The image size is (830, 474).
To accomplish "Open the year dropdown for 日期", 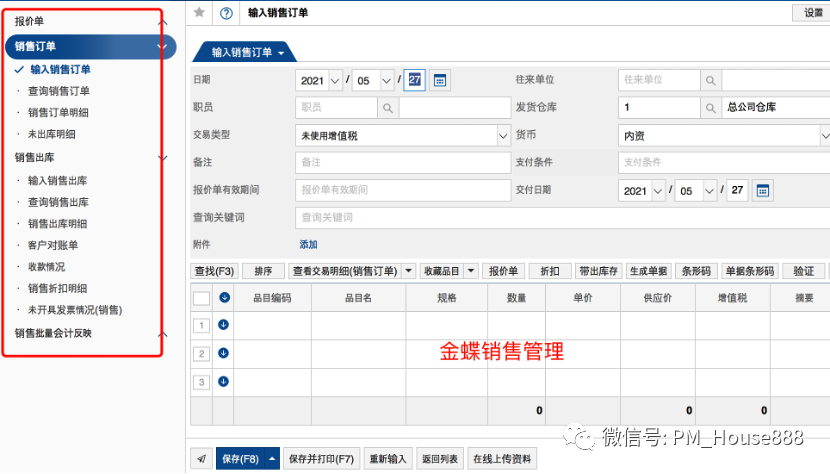I will click(335, 80).
